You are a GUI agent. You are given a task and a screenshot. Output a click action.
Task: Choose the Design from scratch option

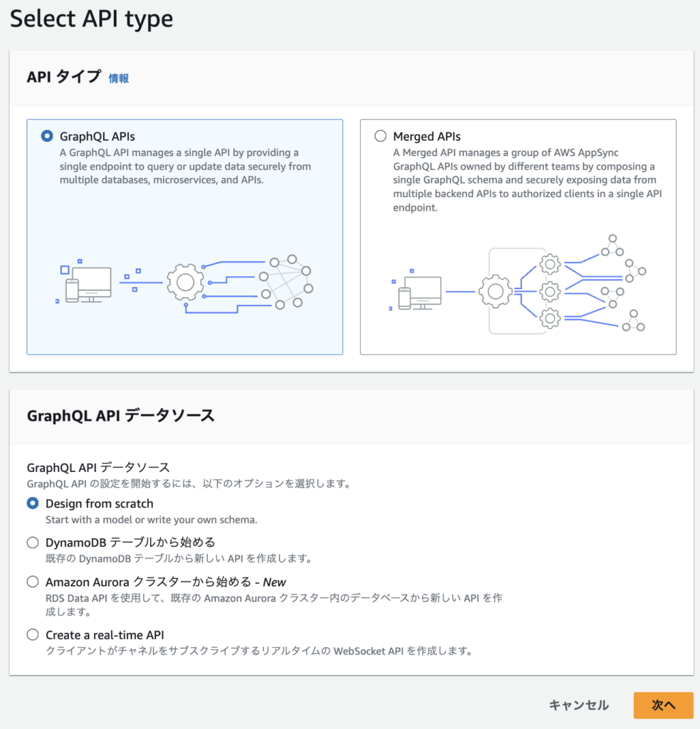click(x=31, y=503)
